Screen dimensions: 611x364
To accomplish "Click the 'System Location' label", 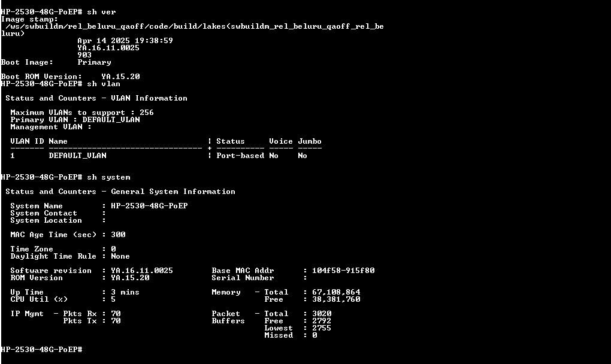I will coord(46,220).
